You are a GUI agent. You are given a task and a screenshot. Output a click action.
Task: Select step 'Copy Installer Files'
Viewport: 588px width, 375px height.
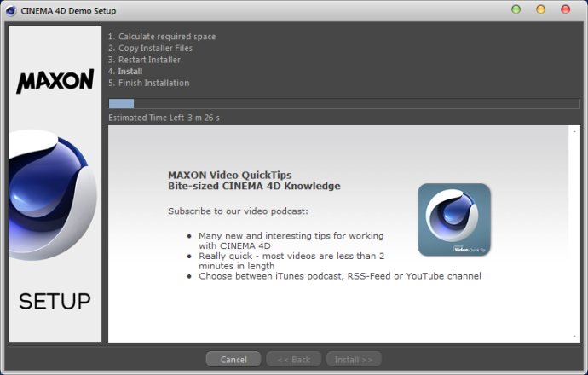150,48
